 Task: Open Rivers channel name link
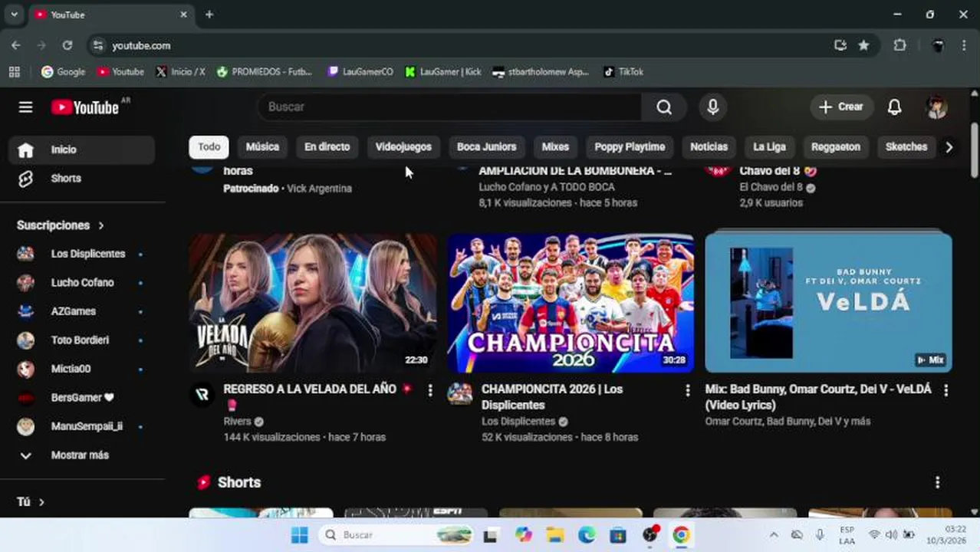(x=237, y=422)
